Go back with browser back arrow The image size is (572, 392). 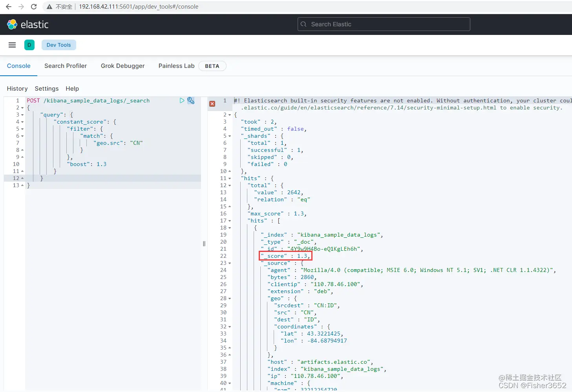click(9, 7)
